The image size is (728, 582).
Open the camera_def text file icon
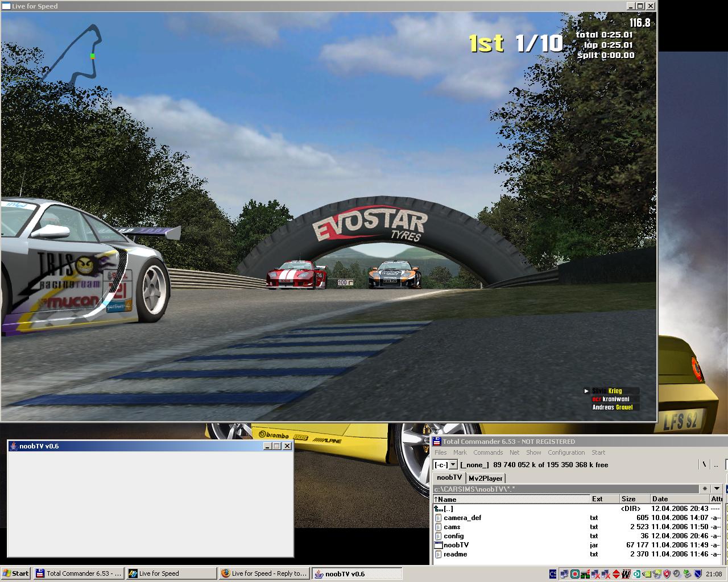pyautogui.click(x=438, y=518)
